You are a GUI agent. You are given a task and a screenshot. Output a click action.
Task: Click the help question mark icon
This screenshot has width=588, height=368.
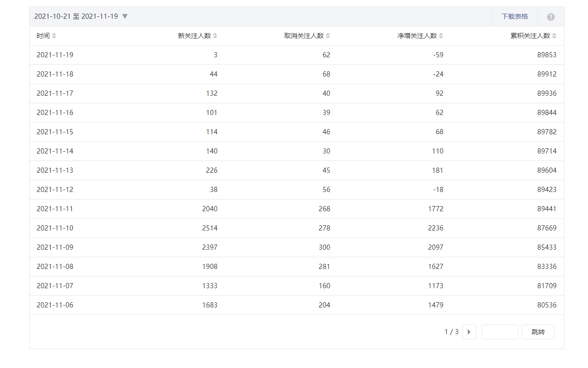[550, 17]
